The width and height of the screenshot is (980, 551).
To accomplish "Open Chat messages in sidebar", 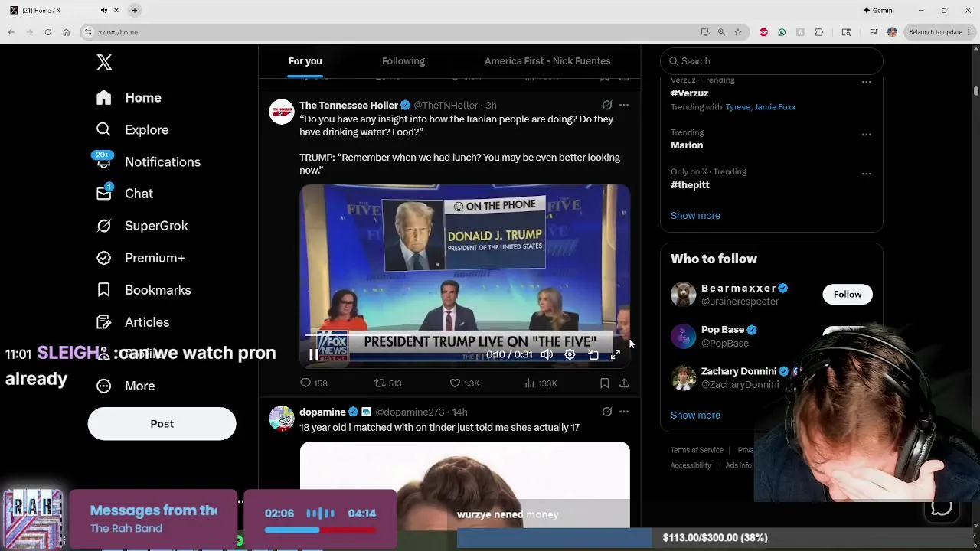I will pos(124,194).
